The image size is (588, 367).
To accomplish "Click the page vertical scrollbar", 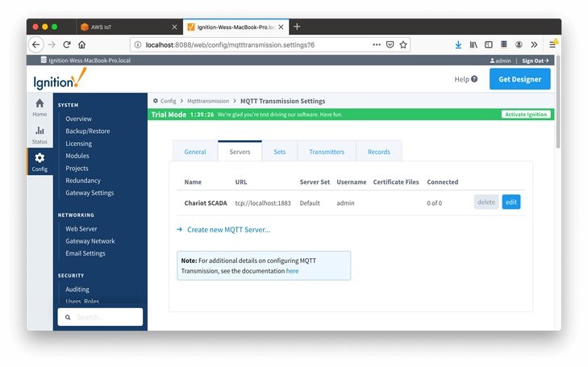I will (x=557, y=102).
